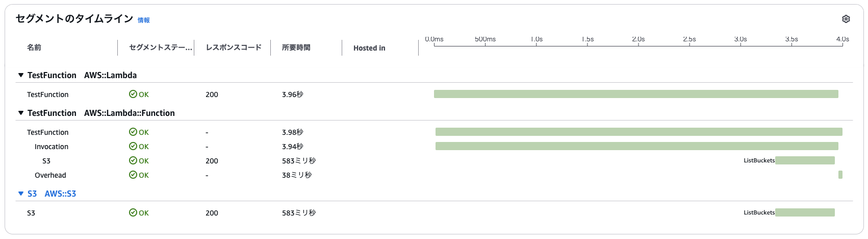Click the 名前 column header
The width and height of the screenshot is (868, 239).
click(34, 47)
